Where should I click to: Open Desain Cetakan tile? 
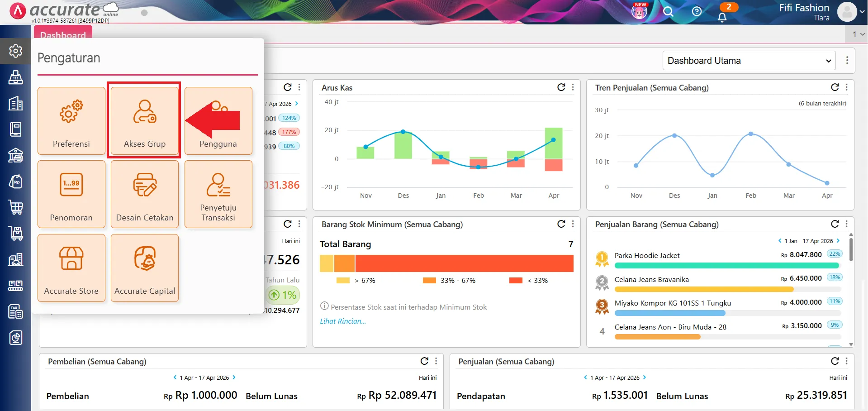(x=145, y=194)
